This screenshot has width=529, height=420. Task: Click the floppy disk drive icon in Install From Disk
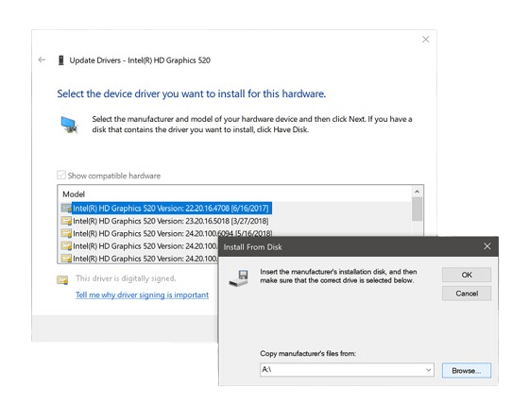(238, 277)
